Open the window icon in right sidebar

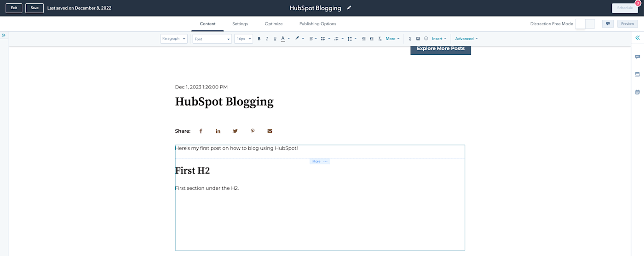coord(638,74)
